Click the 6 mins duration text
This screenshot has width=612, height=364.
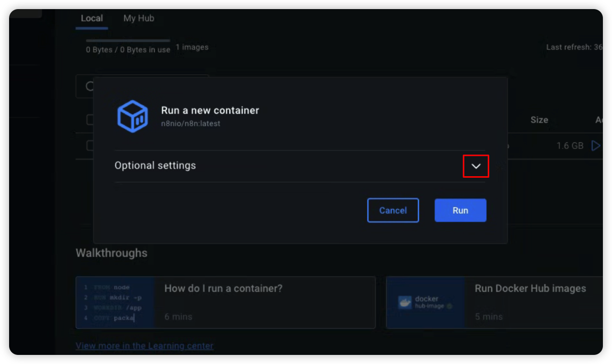click(178, 317)
